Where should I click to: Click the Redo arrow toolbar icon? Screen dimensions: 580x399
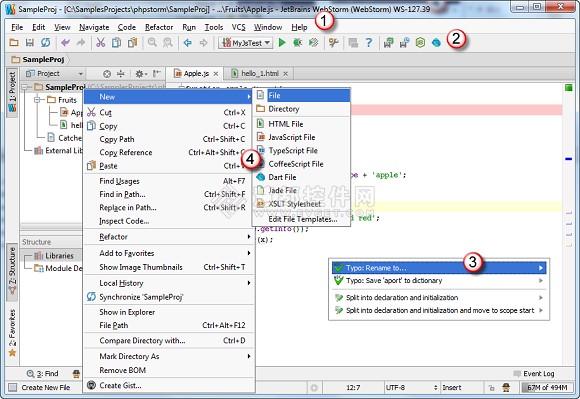tap(81, 43)
